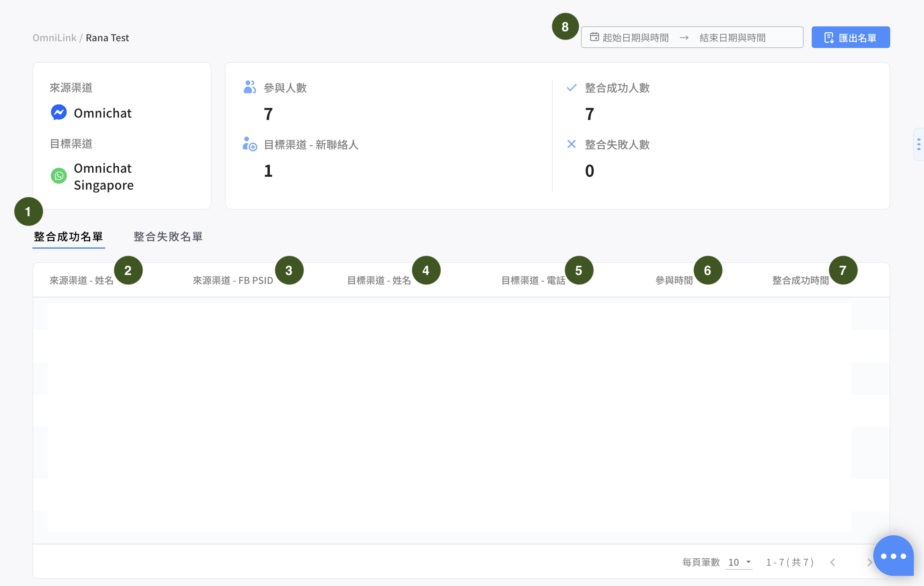Viewport: 924px width, 586px height.
Task: Switch to the 整合失敗名單 tab
Action: pyautogui.click(x=168, y=237)
